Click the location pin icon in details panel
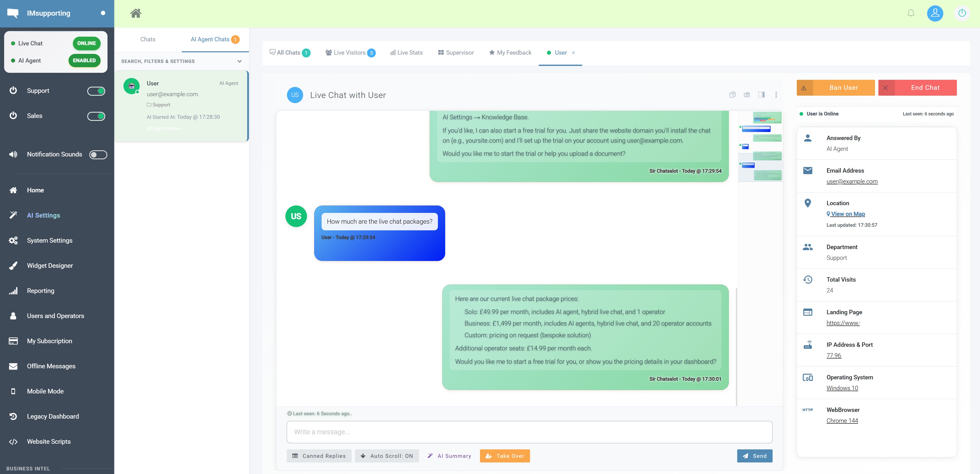 tap(808, 203)
